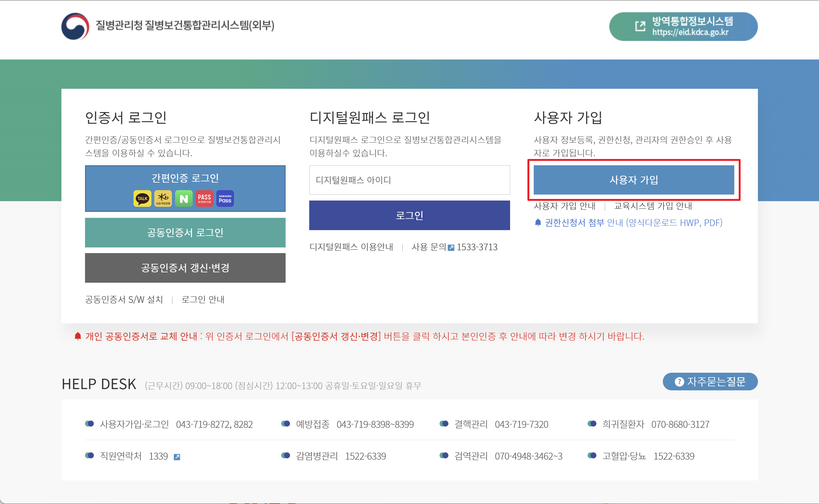Select the Samsung Pass certificate icon
Image resolution: width=819 pixels, height=504 pixels.
225,199
